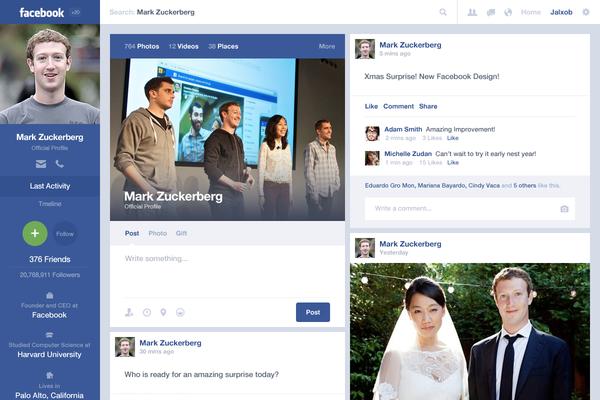Viewport: 600px width, 400px height.
Task: Click the facebook logo
Action: click(x=42, y=13)
